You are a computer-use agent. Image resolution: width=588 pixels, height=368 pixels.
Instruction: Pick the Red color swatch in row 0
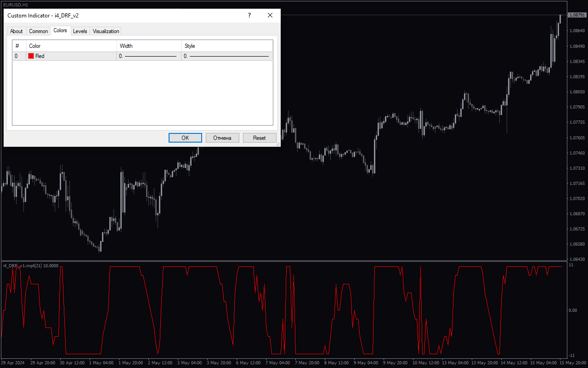(x=31, y=56)
